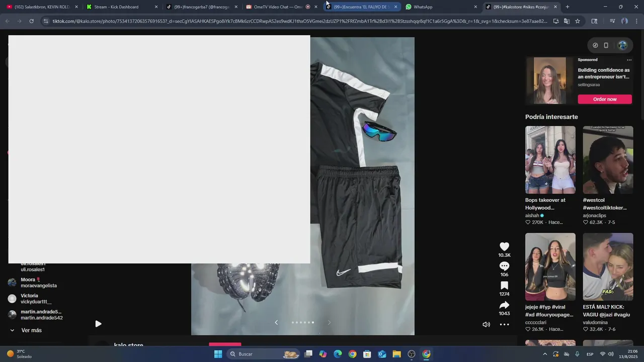
Task: Open the three-dot options beside the volume icon
Action: coord(504,324)
